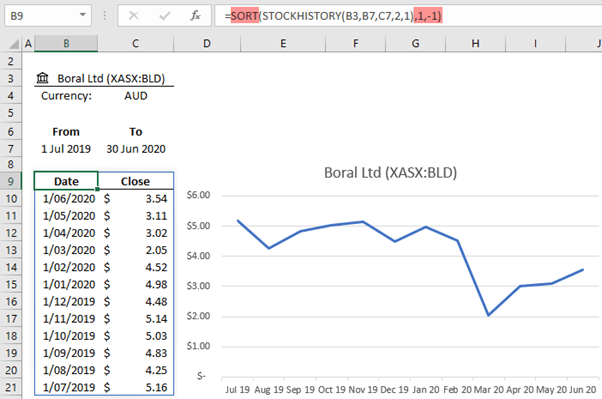Click the formula bar resize dots handle
This screenshot has width=602, height=399.
(104, 16)
